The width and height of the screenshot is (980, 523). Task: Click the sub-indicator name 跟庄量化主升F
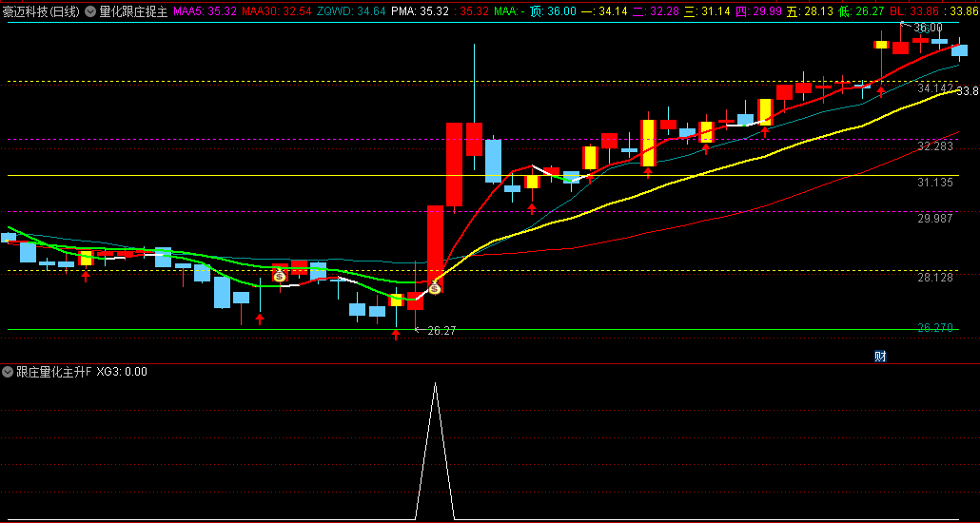click(x=53, y=372)
